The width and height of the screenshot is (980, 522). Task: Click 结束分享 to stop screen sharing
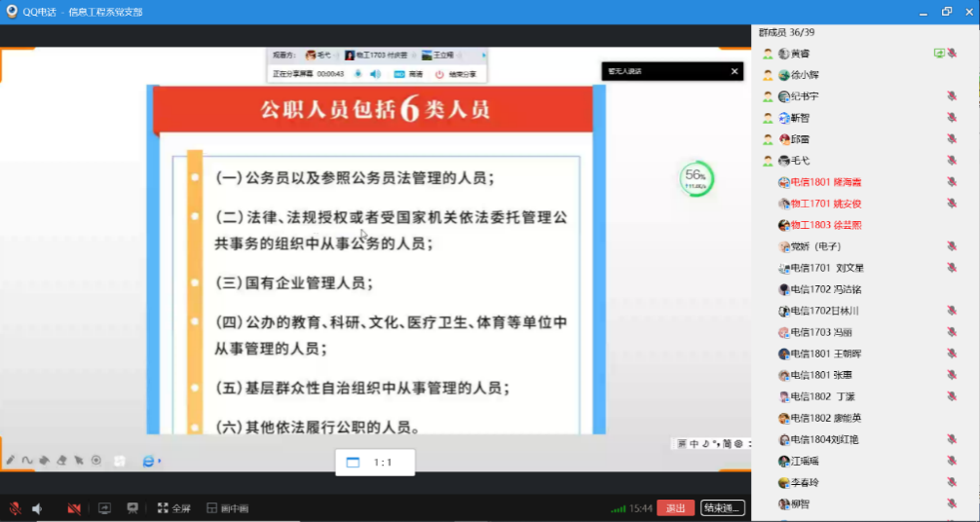click(x=456, y=74)
